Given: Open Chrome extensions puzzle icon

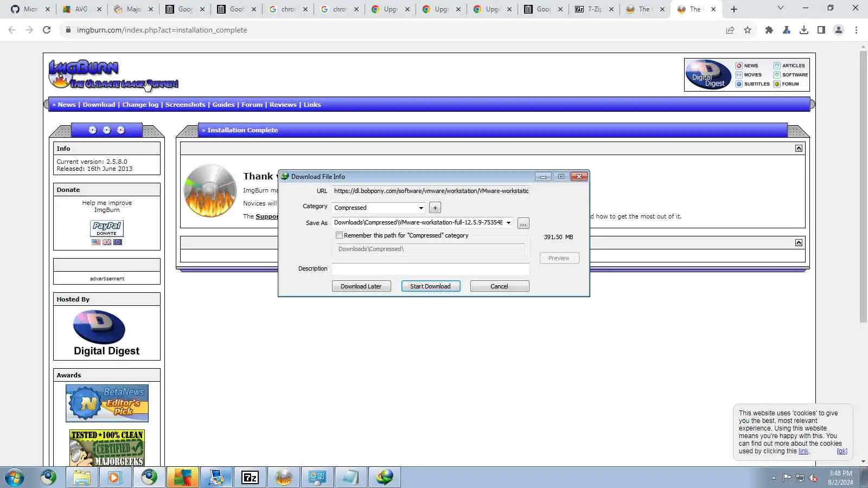Looking at the screenshot, I should pos(769,30).
